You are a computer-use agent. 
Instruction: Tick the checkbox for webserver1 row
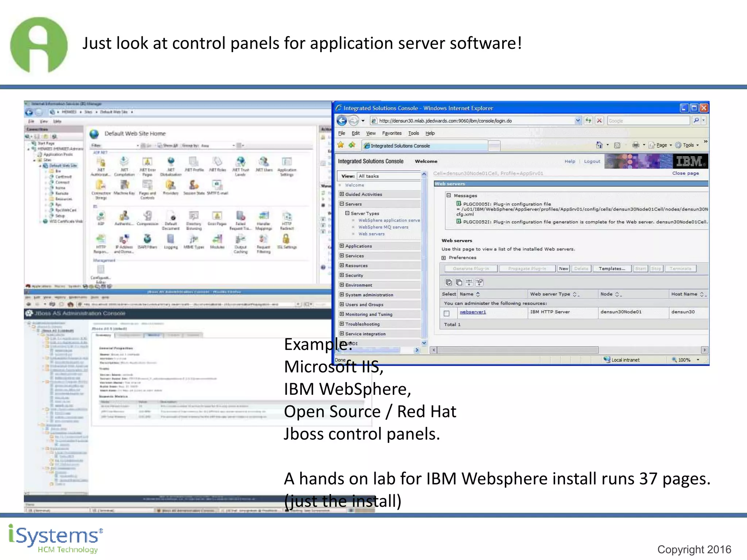[446, 313]
